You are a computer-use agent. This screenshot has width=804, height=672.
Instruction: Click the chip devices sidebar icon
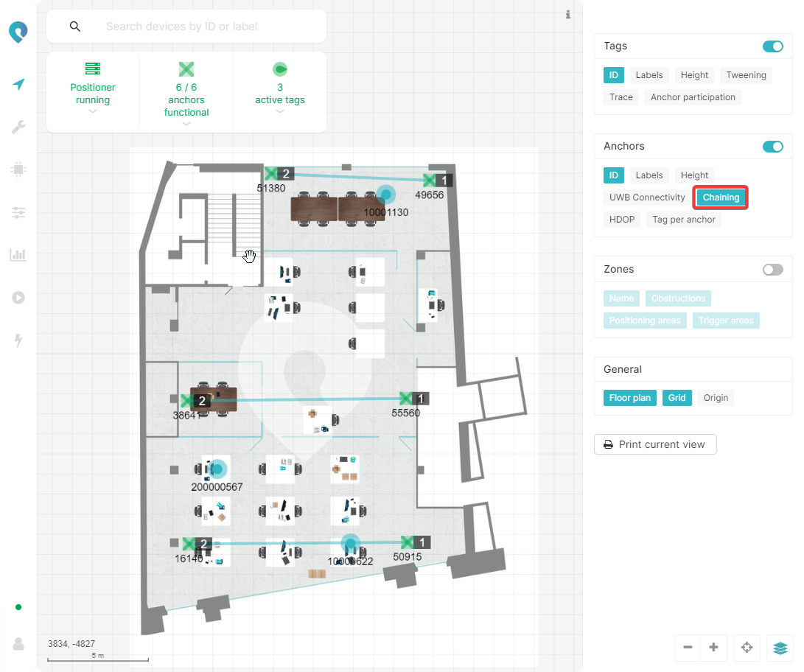(x=18, y=169)
